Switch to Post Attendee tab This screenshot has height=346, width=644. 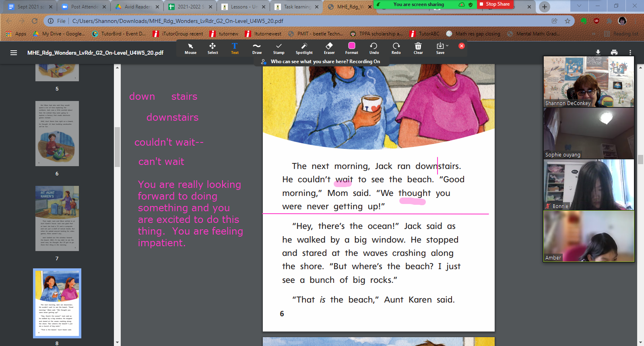point(85,7)
